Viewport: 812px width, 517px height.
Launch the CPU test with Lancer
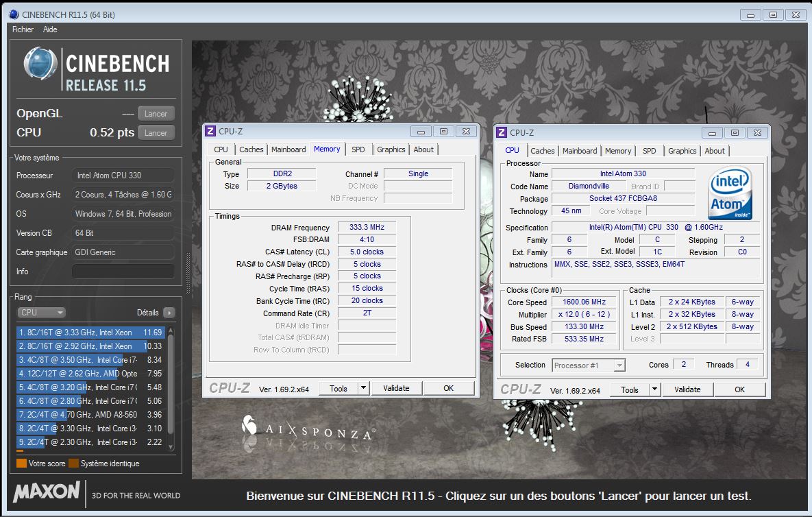tap(156, 132)
